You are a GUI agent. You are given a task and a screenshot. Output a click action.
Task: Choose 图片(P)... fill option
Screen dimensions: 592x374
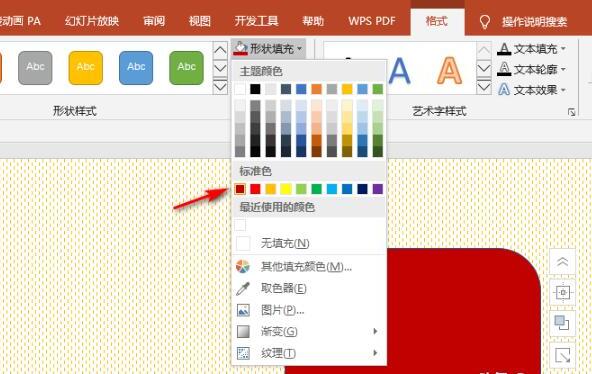click(309, 310)
